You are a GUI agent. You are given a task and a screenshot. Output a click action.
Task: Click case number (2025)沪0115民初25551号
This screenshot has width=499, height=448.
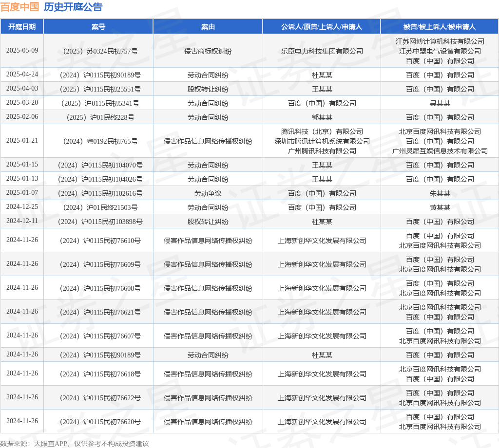click(100, 89)
